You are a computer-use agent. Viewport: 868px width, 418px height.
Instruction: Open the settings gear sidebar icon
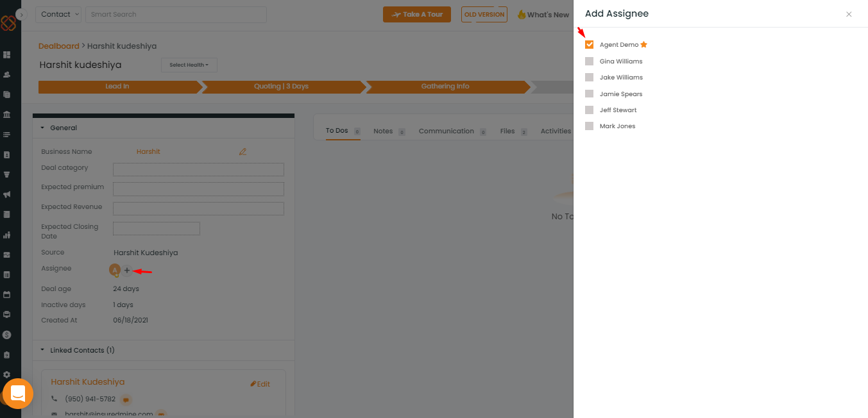(7, 374)
